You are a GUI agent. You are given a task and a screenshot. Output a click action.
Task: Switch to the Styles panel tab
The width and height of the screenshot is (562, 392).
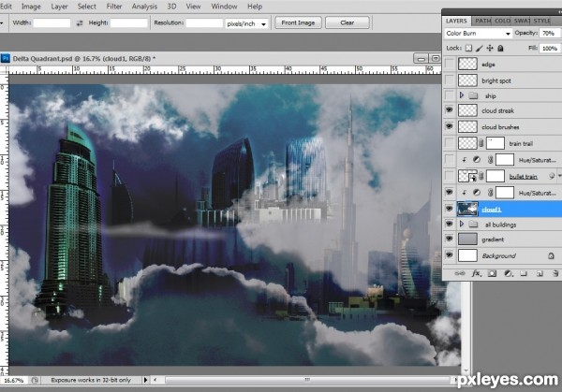pos(541,21)
